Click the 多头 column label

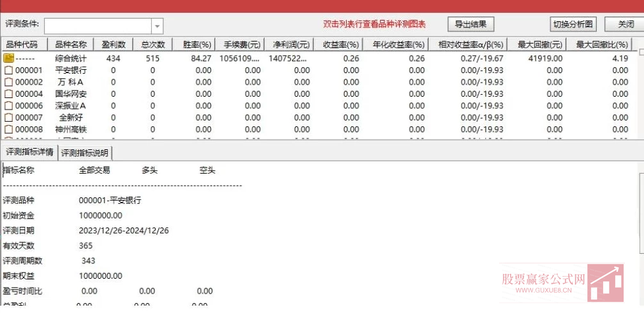click(x=149, y=170)
